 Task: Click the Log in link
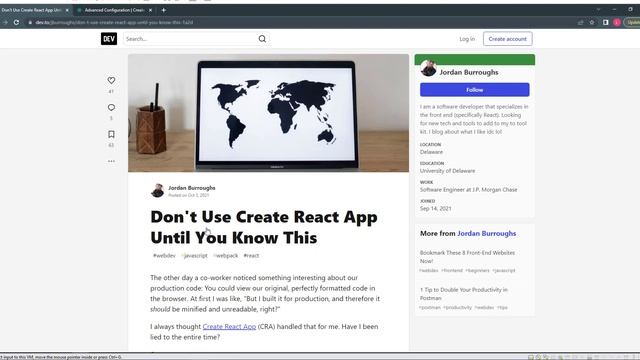[x=467, y=39]
